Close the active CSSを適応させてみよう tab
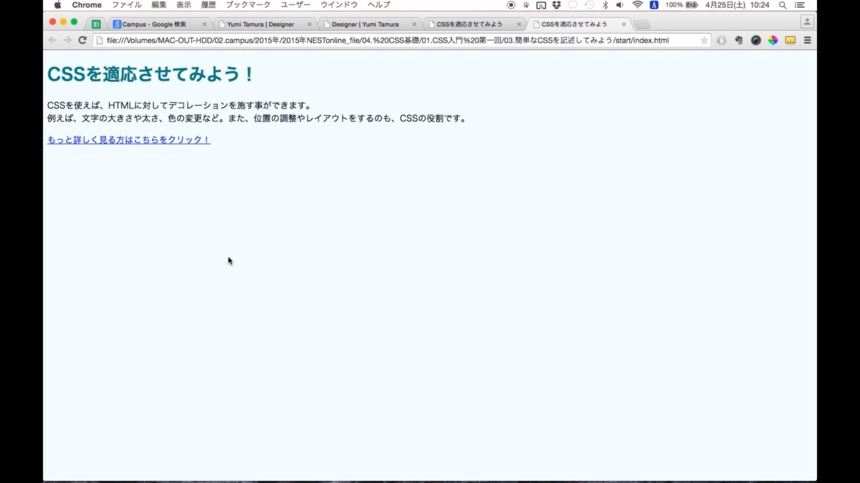This screenshot has height=483, width=860. (x=624, y=24)
